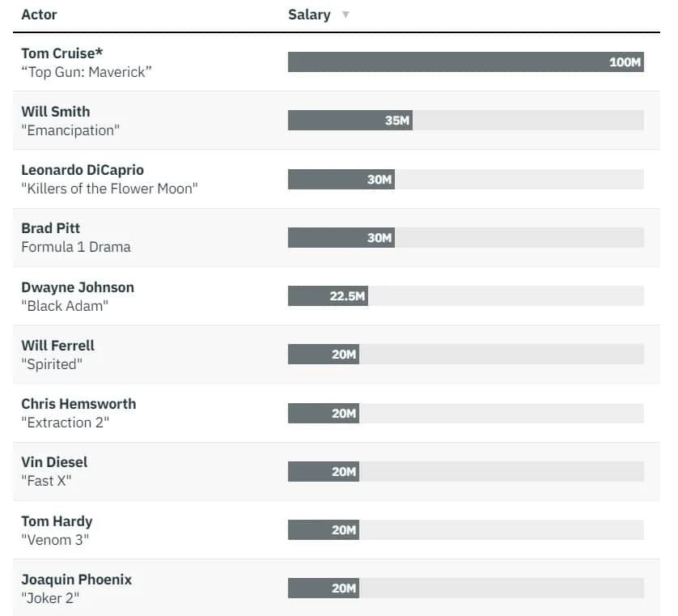The width and height of the screenshot is (678, 616).
Task: Select the Dwayne Johnson name
Action: [78, 287]
